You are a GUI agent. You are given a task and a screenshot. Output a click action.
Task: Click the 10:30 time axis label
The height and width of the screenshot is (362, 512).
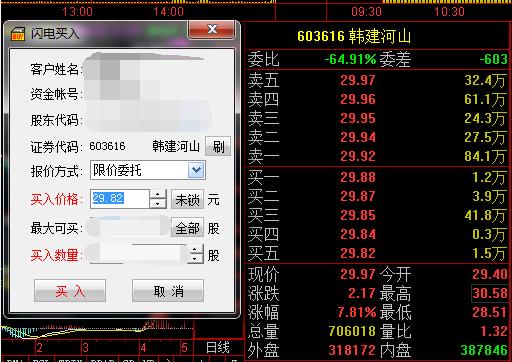pos(449,12)
